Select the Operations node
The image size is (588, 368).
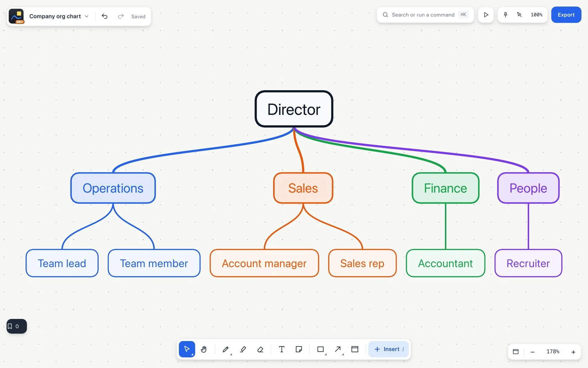(x=113, y=188)
